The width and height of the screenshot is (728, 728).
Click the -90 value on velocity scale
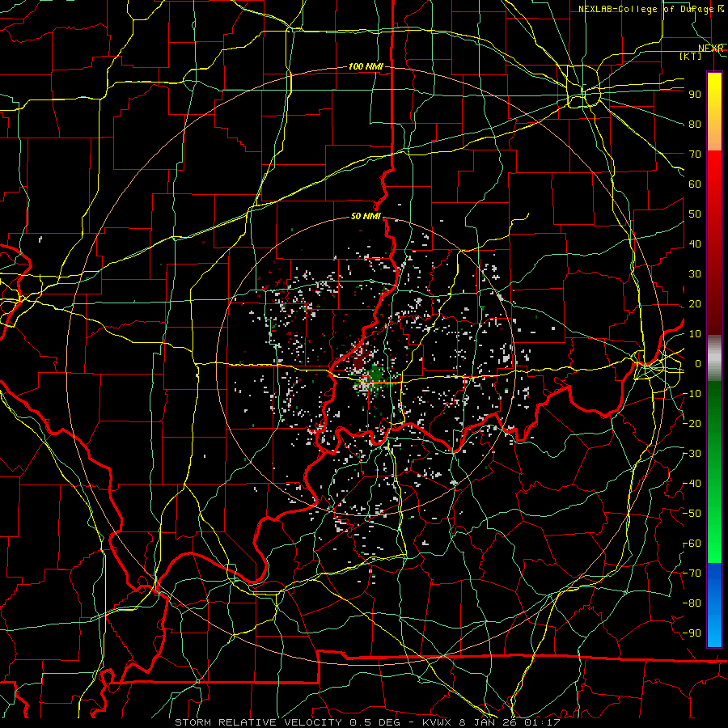[692, 633]
